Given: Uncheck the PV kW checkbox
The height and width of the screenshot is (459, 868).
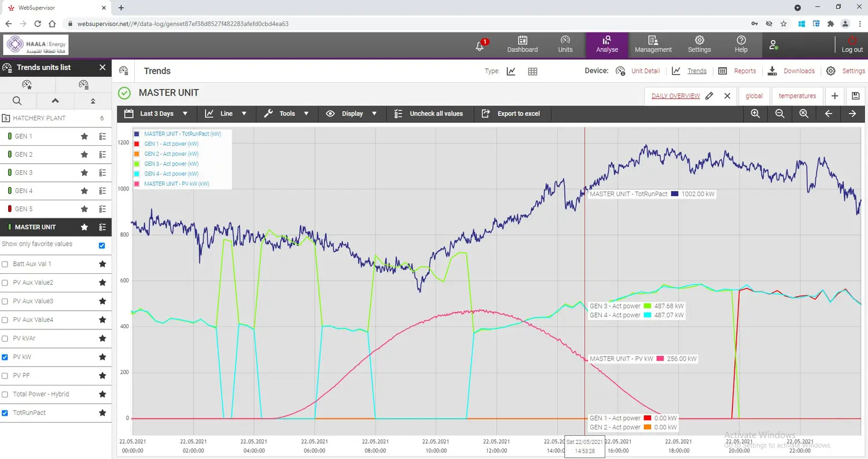Looking at the screenshot, I should tap(5, 357).
